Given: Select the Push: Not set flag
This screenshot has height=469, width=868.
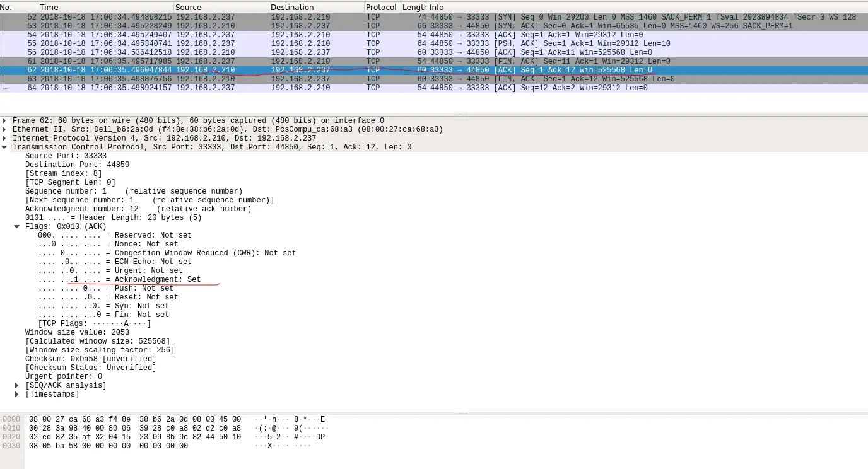Looking at the screenshot, I should (105, 288).
